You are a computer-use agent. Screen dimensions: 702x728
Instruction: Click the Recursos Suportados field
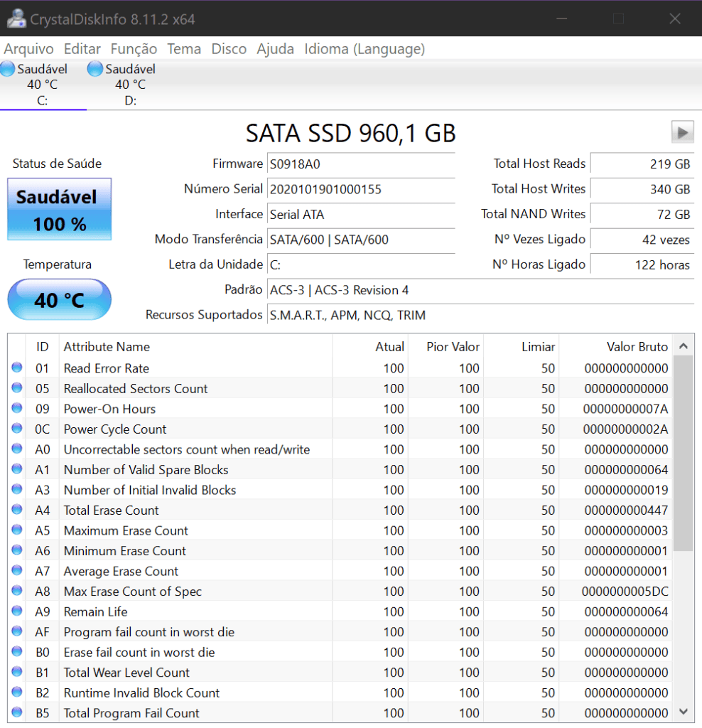tap(481, 315)
